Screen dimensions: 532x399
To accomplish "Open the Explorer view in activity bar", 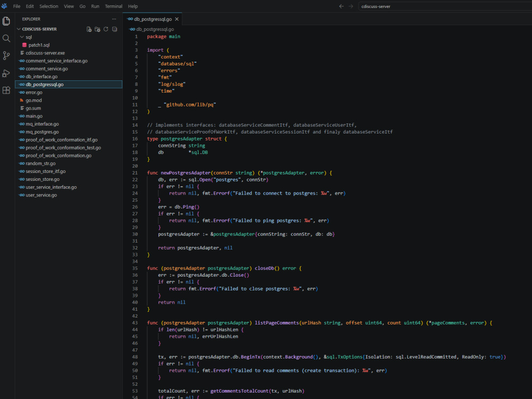I will [6, 21].
